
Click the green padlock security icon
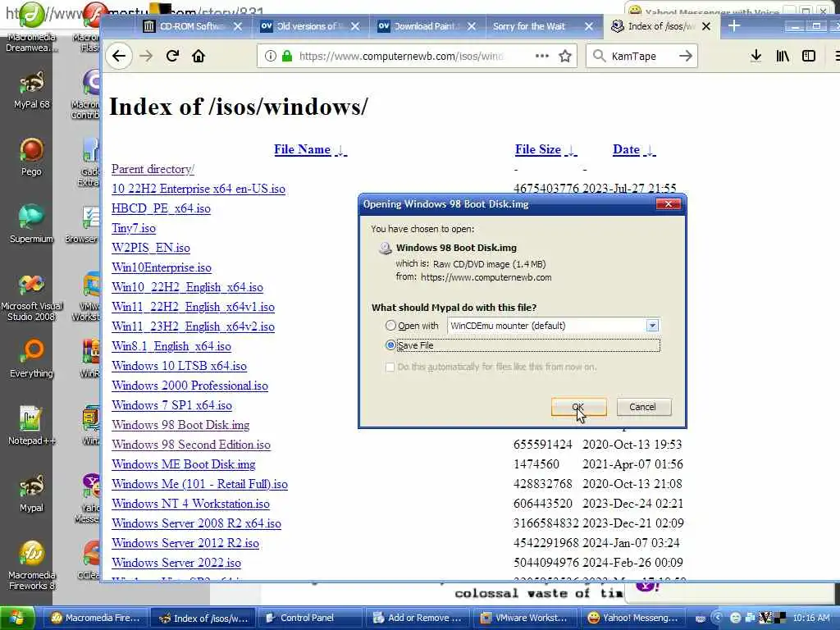(287, 57)
